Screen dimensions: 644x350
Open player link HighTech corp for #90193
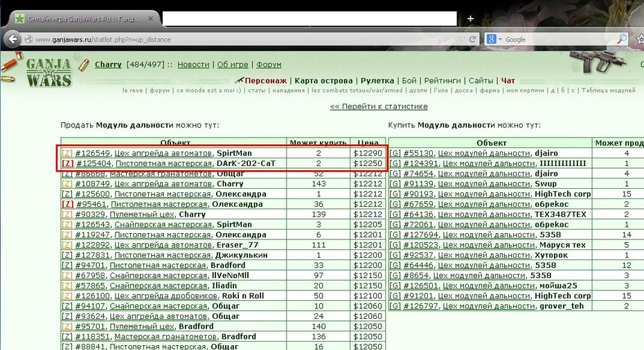pos(563,194)
